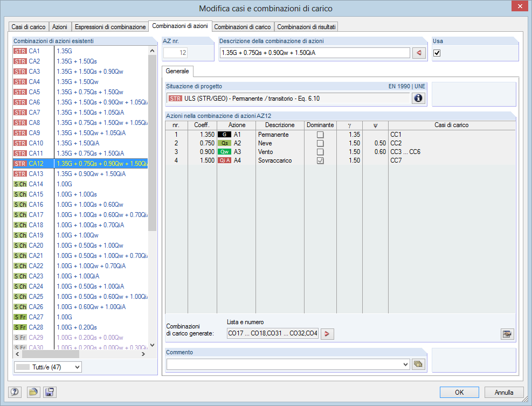Viewport: 532px width, 406px height.
Task: Toggle Dominante checkbox for Permanente row
Action: [320, 135]
